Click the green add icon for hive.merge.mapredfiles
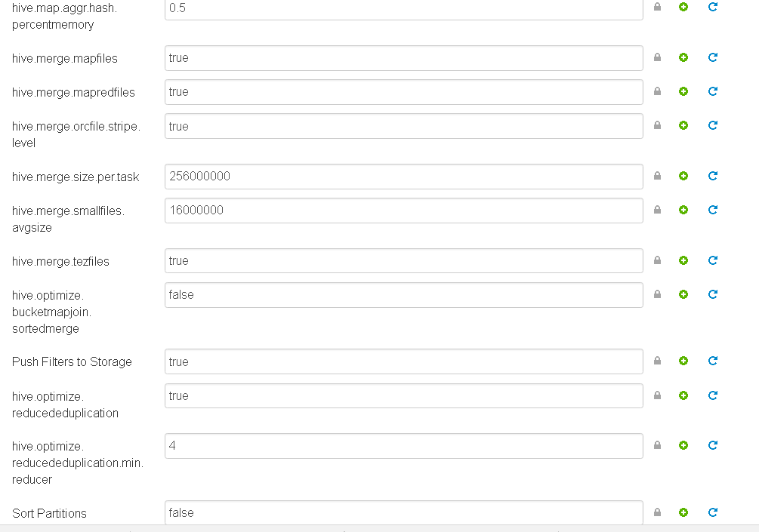The width and height of the screenshot is (759, 532). [683, 91]
